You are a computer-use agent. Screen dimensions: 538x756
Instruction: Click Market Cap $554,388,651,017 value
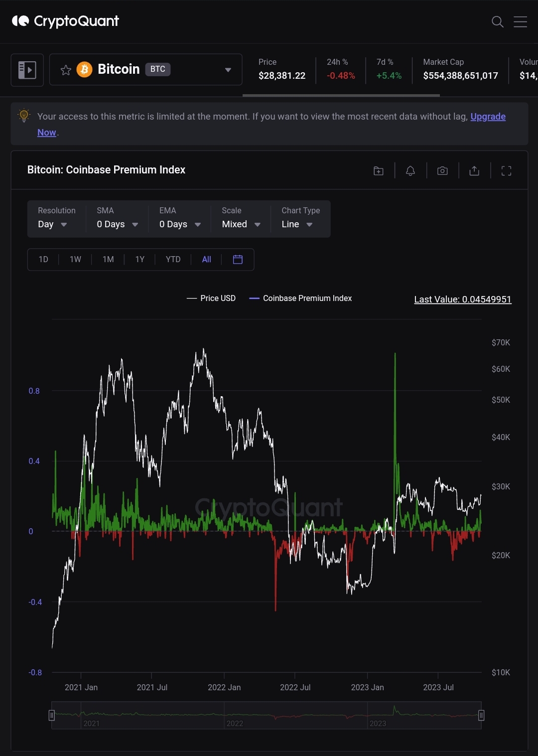[461, 76]
